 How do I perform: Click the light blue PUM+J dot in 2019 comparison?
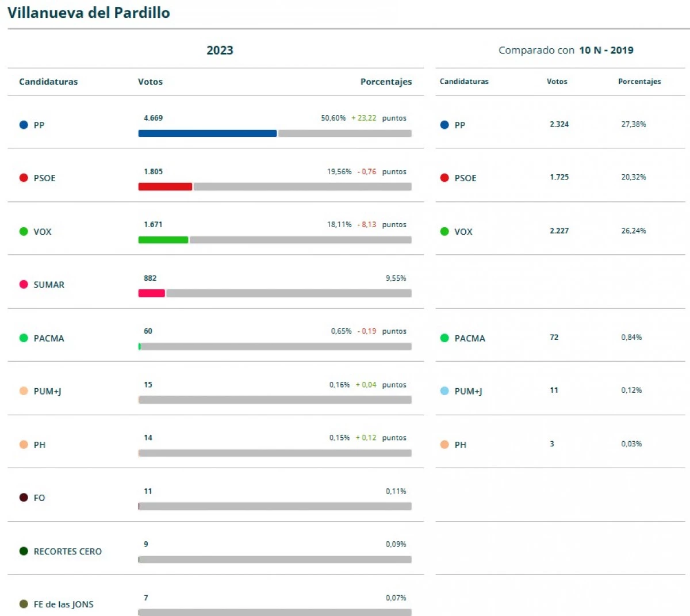(x=444, y=391)
